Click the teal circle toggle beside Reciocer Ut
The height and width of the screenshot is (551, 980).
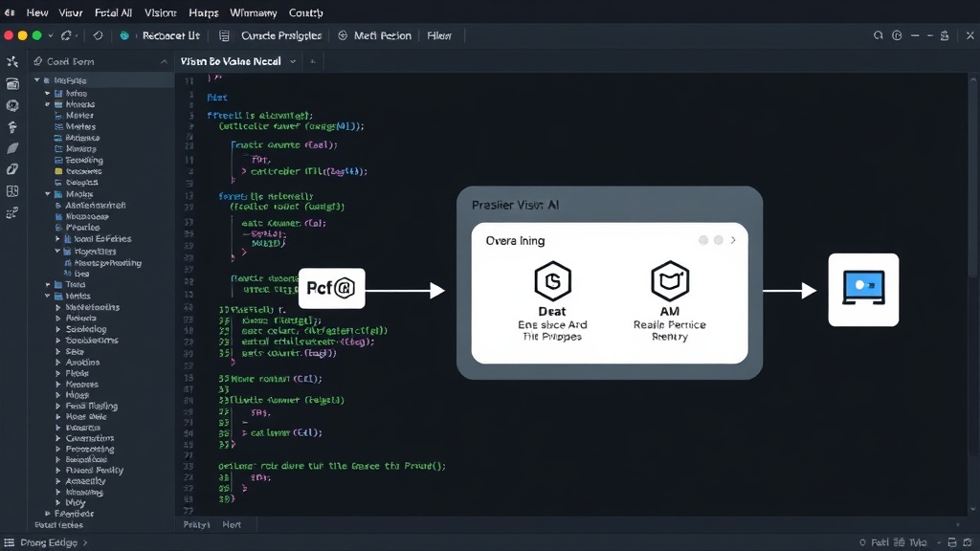click(x=124, y=35)
